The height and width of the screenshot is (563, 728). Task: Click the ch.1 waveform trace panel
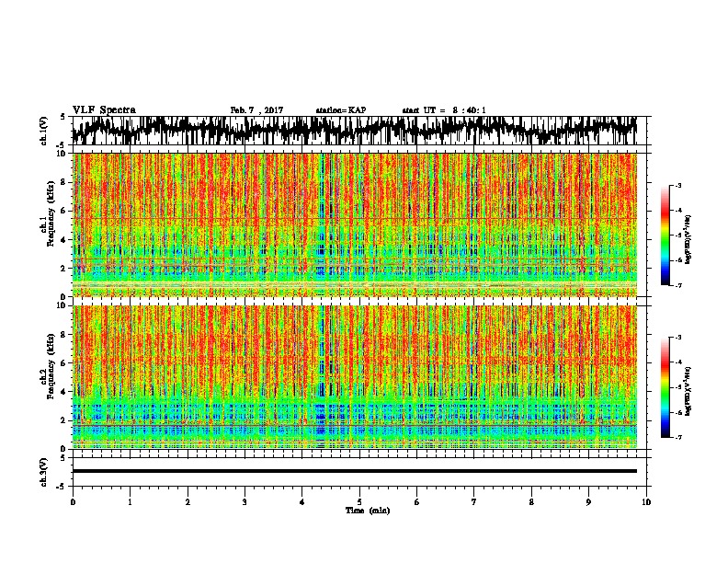[x=358, y=131]
